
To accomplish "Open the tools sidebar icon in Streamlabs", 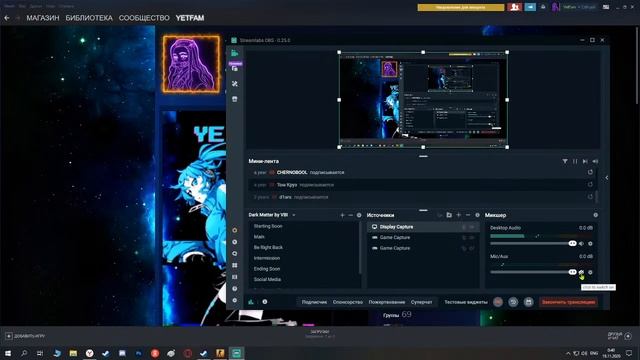I will click(x=235, y=84).
